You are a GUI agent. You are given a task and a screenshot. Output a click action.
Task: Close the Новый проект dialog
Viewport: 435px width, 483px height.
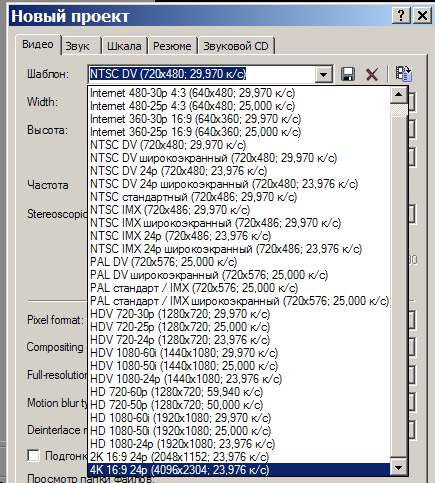pyautogui.click(x=422, y=15)
